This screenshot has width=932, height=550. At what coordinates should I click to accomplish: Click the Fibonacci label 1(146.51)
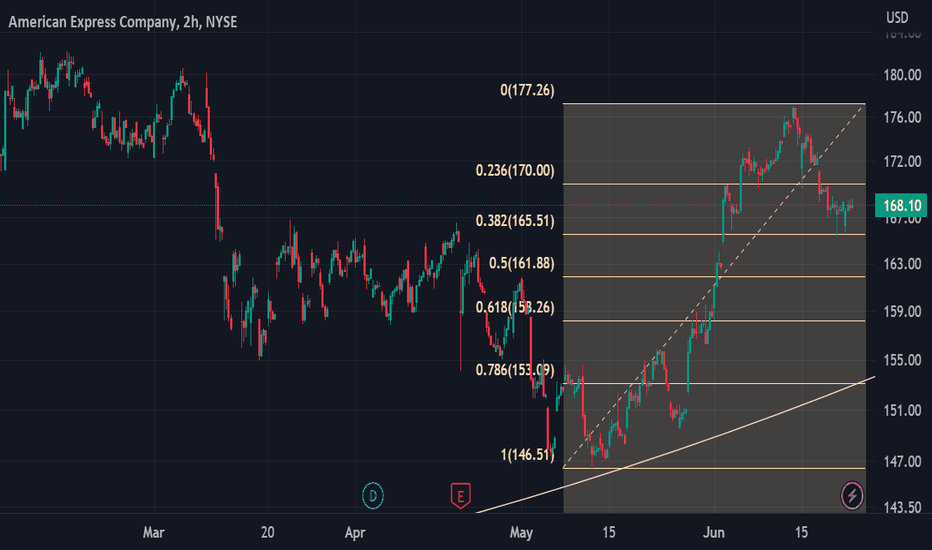[527, 455]
